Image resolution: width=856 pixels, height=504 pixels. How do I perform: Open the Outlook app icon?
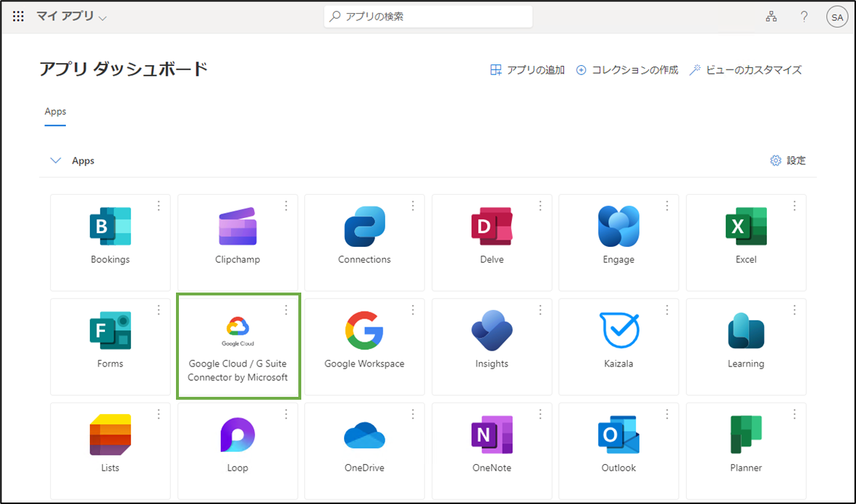618,434
